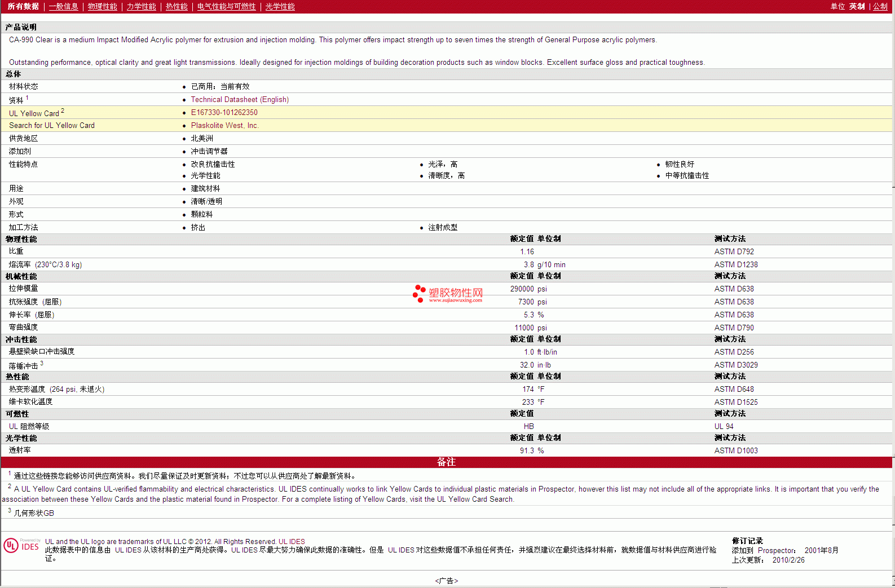Switch units to 公制
The image size is (895, 588).
880,7
